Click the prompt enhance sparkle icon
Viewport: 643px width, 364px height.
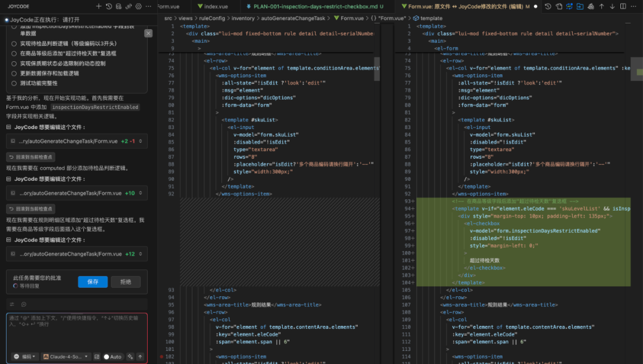tap(130, 357)
